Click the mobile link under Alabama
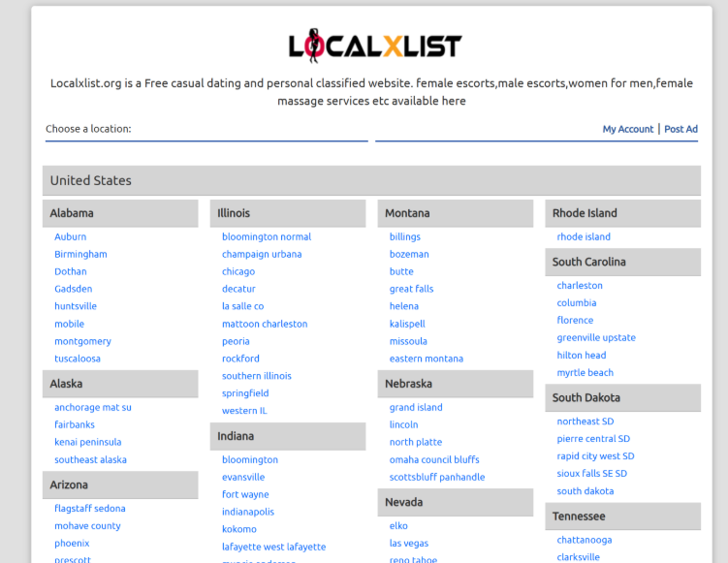728x563 pixels. click(x=69, y=324)
